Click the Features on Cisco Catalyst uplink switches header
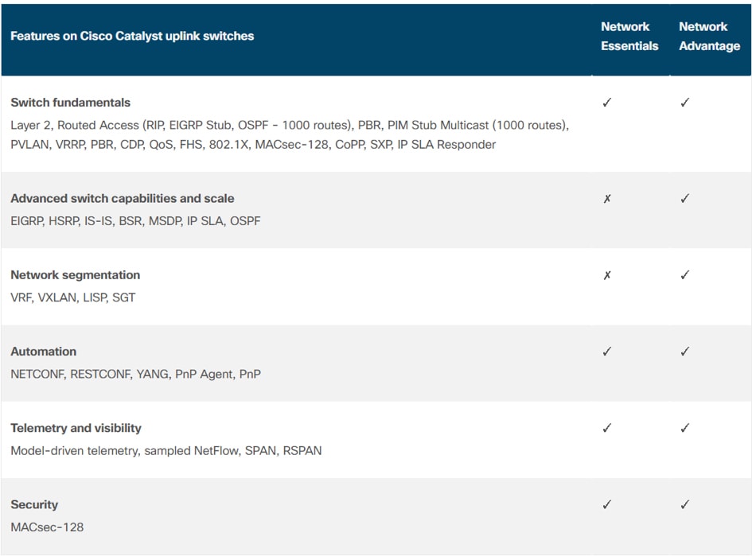 [x=132, y=36]
